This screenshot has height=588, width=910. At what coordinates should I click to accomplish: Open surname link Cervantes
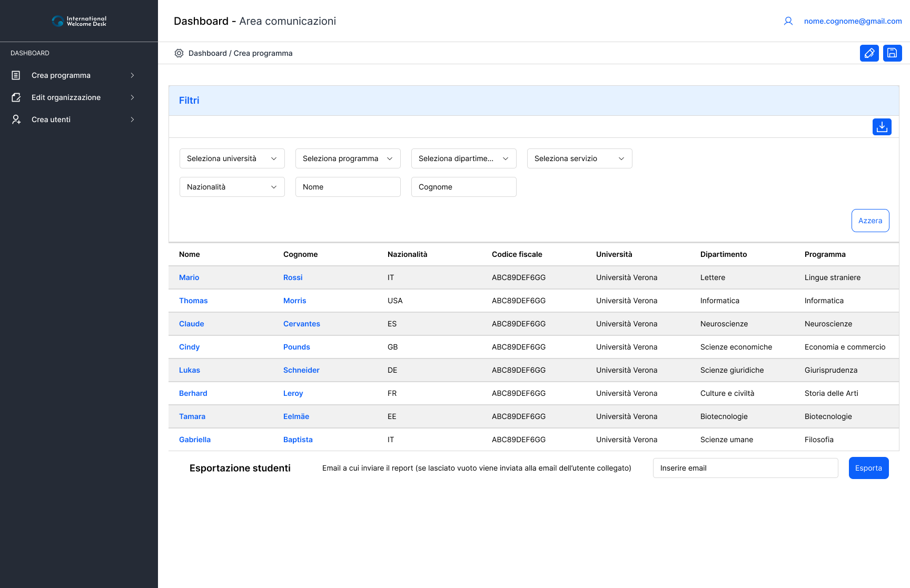(x=302, y=324)
